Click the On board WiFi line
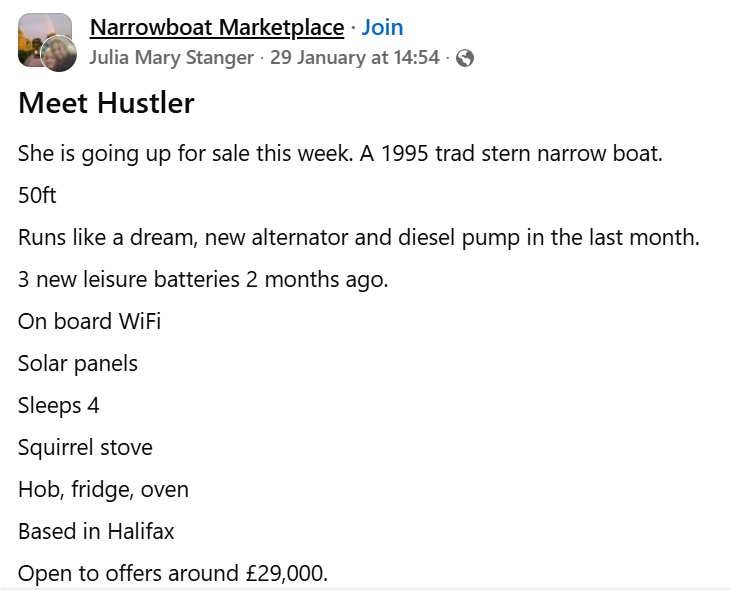731x590 pixels. coord(89,321)
